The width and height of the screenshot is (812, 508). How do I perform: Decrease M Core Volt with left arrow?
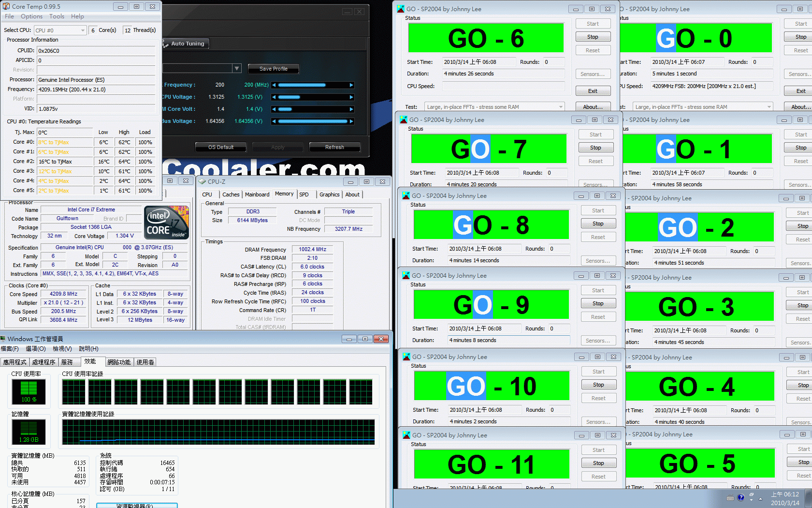tap(274, 109)
